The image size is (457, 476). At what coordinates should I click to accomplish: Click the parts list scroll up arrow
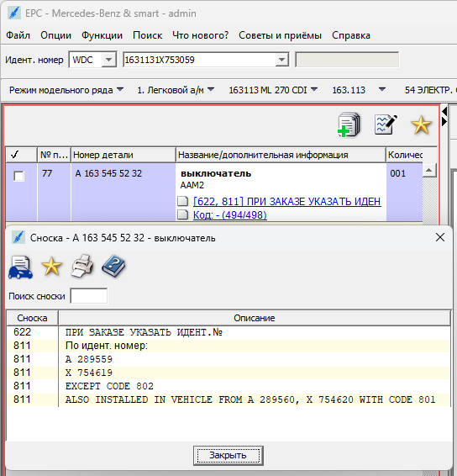428,170
